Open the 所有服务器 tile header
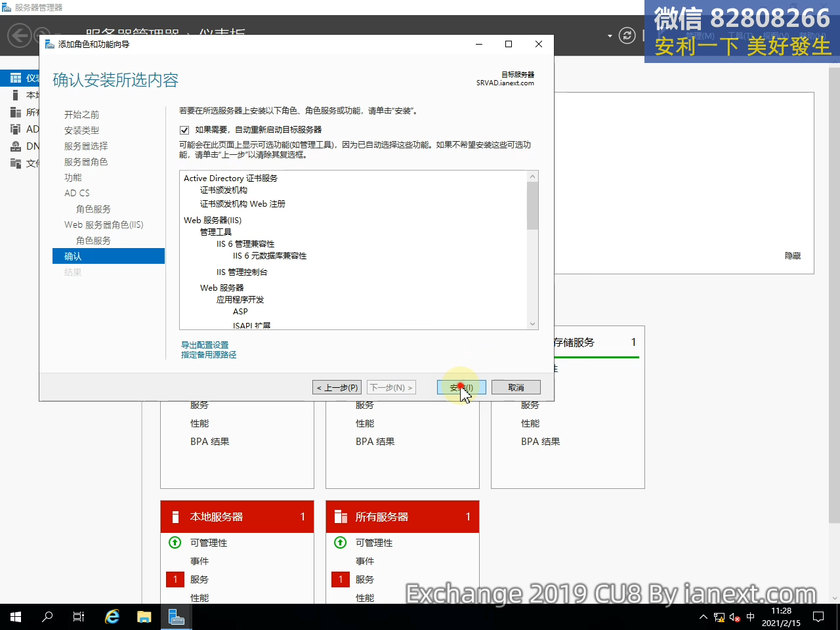The height and width of the screenshot is (630, 840). [x=402, y=516]
